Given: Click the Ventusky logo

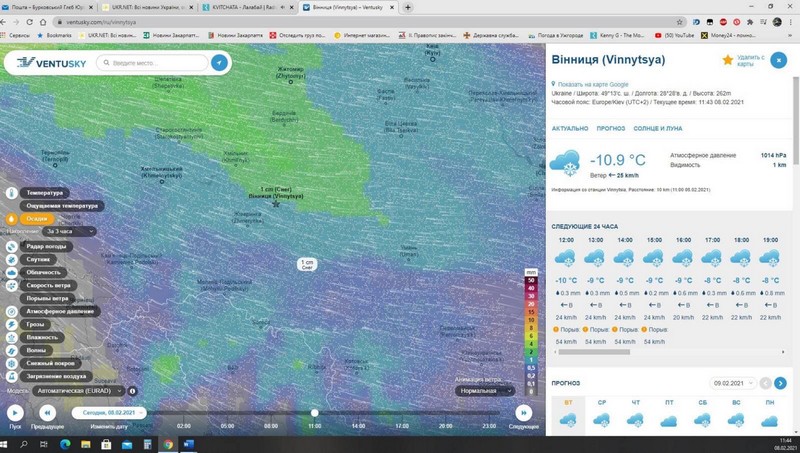Looking at the screenshot, I should point(51,63).
